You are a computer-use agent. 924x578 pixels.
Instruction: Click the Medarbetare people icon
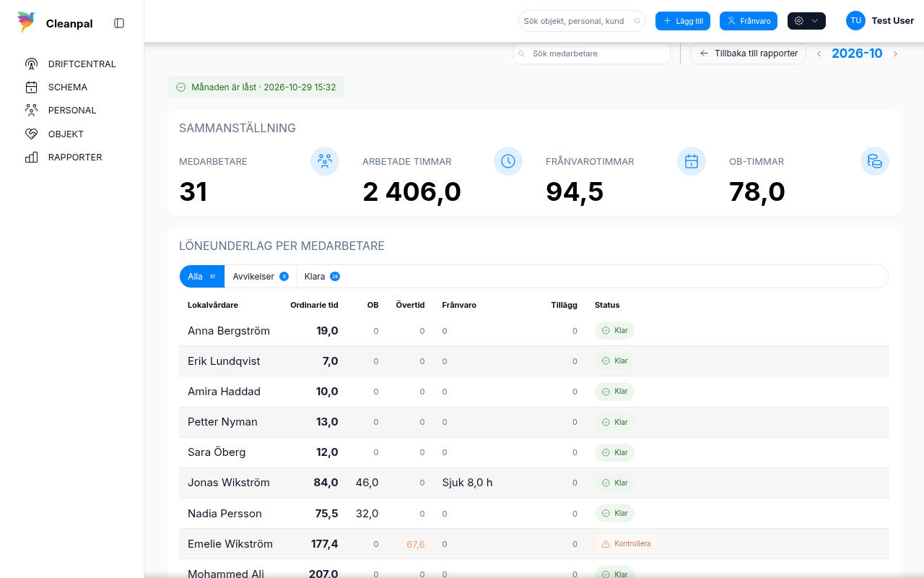325,161
